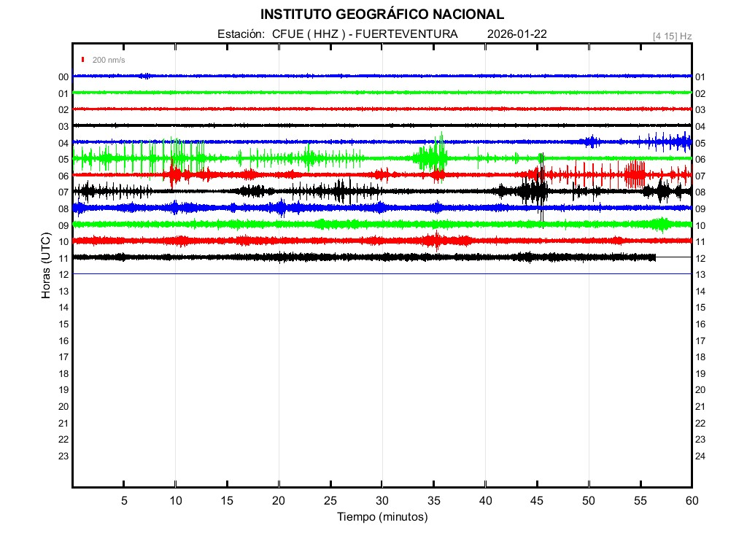The width and height of the screenshot is (747, 560).
Task: Click the 30 minute tick label
Action: point(382,501)
